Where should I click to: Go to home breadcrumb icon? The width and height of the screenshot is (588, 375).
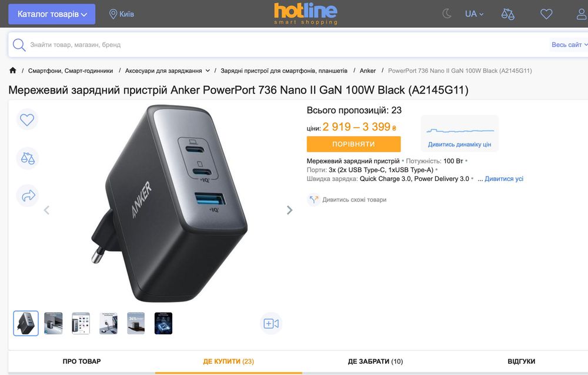(13, 70)
